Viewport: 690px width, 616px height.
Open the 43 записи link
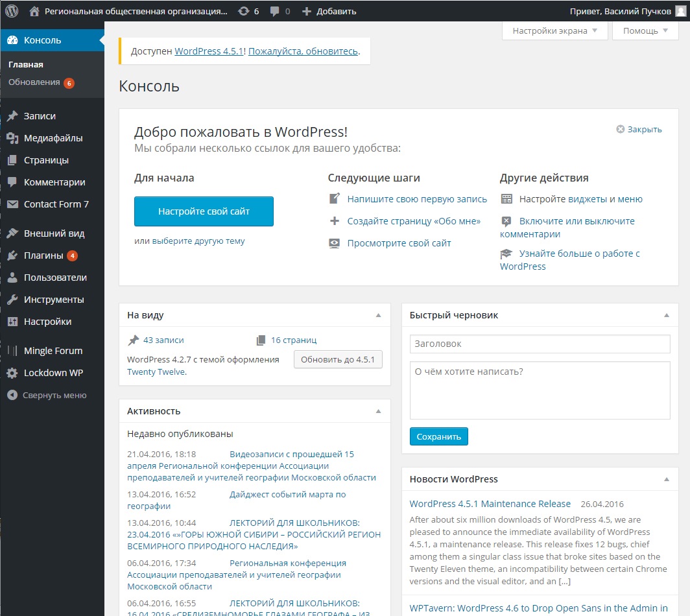point(163,340)
